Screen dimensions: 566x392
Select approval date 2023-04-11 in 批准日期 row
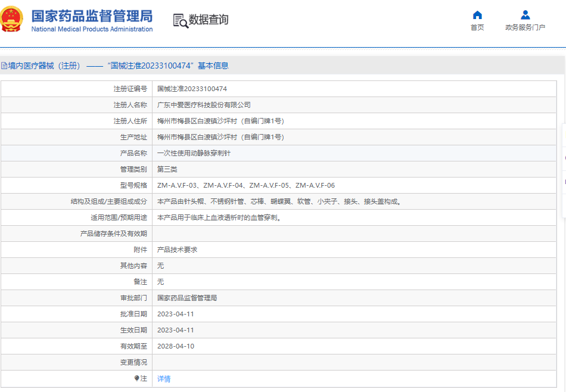click(175, 314)
